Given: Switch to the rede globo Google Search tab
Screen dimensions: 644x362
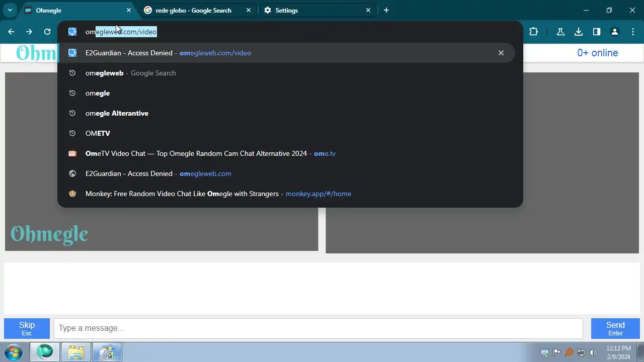Looking at the screenshot, I should click(x=197, y=10).
